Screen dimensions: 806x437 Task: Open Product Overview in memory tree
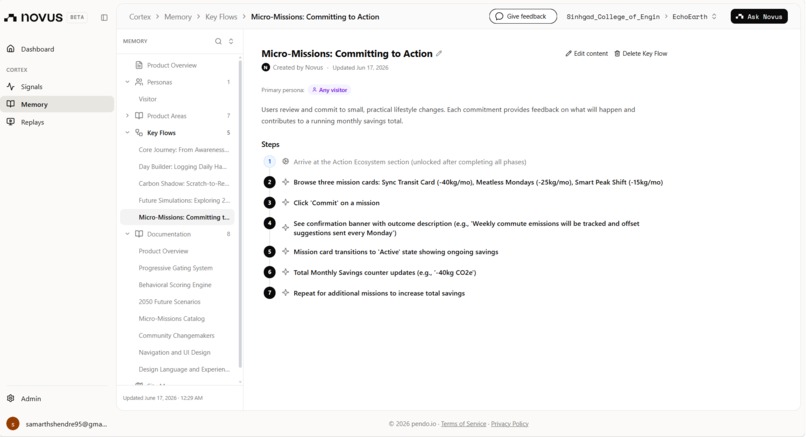[x=172, y=65]
